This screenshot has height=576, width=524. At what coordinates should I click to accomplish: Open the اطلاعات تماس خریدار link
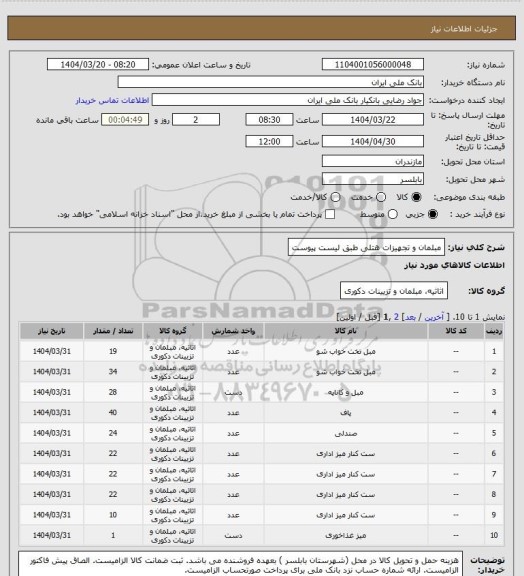[112, 100]
